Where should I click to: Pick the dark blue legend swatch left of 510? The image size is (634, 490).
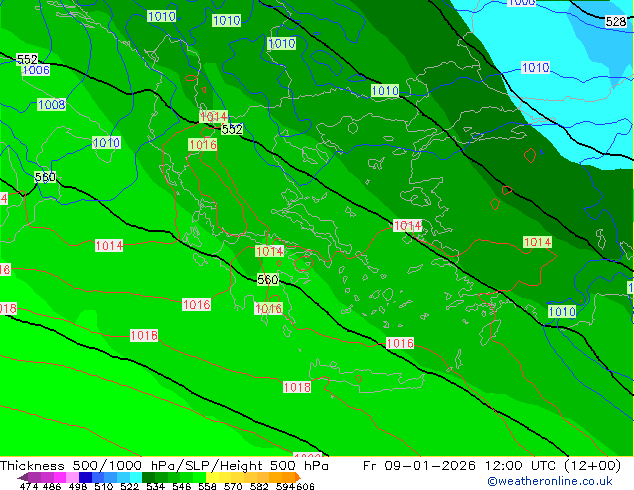pos(85,477)
